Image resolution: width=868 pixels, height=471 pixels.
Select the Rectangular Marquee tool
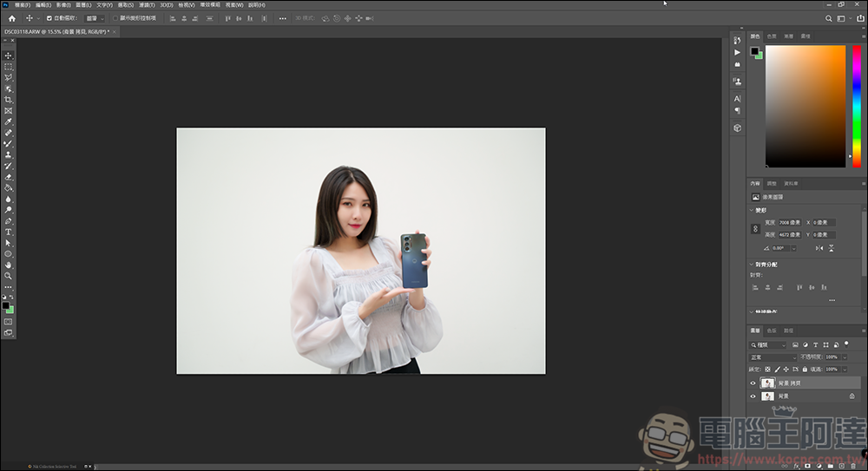pos(9,67)
